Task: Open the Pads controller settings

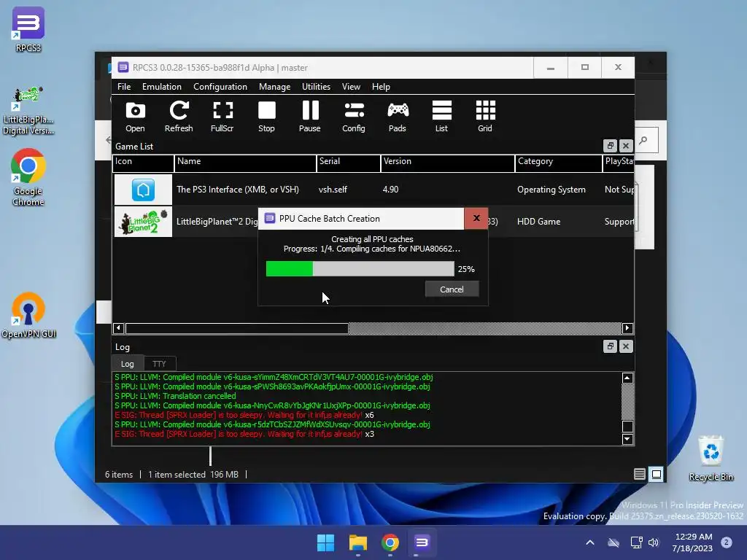Action: pos(398,117)
